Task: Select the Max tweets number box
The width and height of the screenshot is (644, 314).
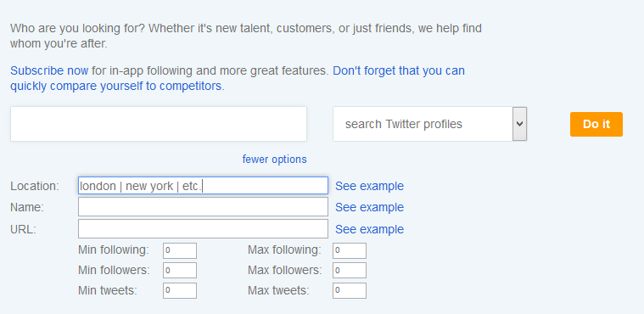Action: coord(350,290)
